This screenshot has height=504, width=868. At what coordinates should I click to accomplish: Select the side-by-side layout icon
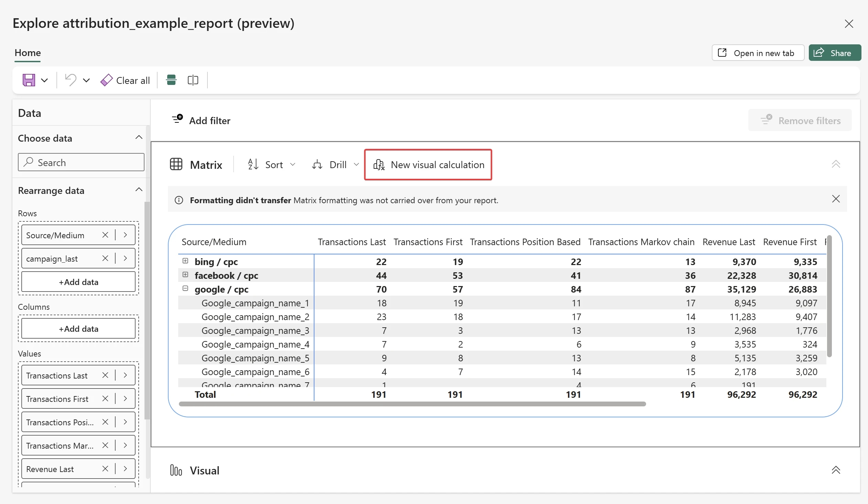(193, 80)
